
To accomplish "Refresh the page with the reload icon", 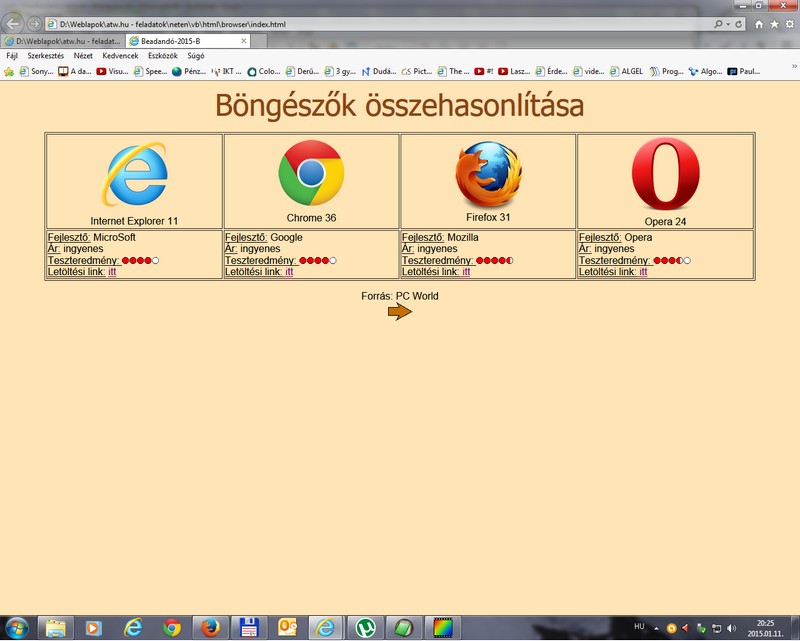I will (738, 24).
